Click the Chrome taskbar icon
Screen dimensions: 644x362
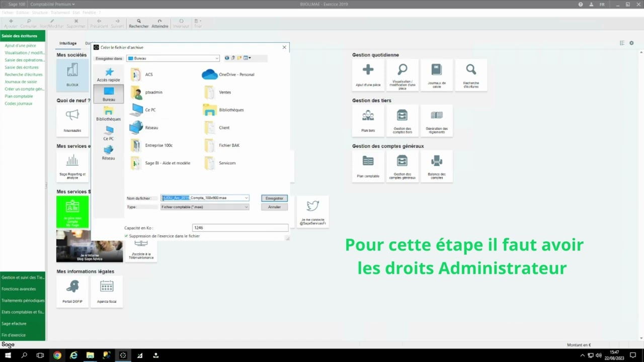pyautogui.click(x=57, y=355)
